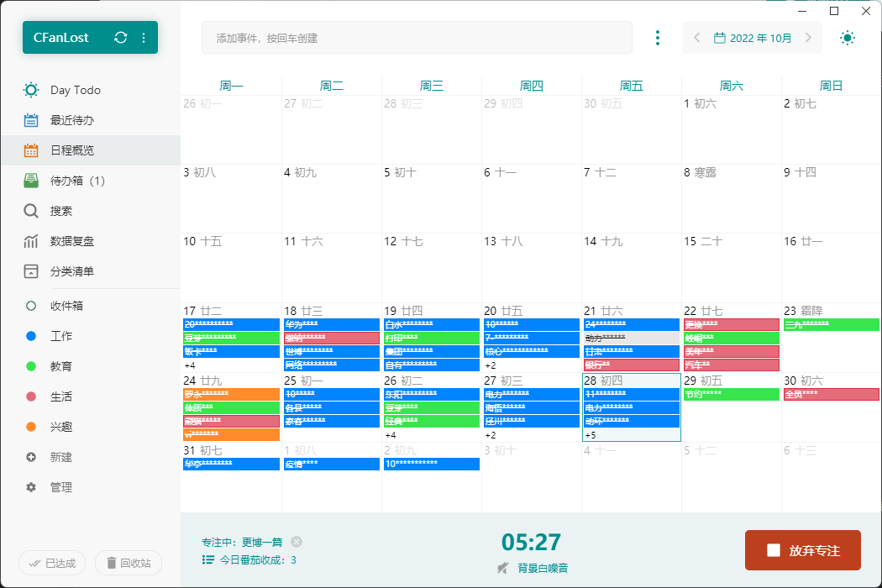Select the 兴趣 category list
This screenshot has height=588, width=882.
click(91, 427)
